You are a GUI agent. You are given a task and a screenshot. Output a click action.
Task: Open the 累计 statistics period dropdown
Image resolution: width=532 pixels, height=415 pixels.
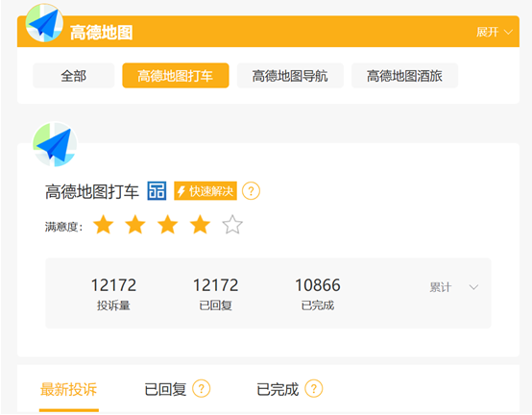tap(454, 287)
